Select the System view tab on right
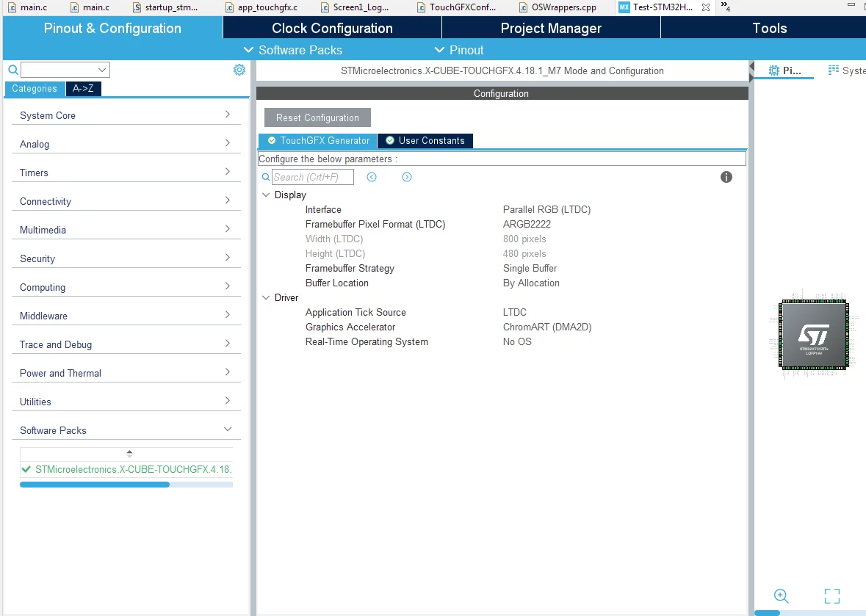 click(845, 70)
